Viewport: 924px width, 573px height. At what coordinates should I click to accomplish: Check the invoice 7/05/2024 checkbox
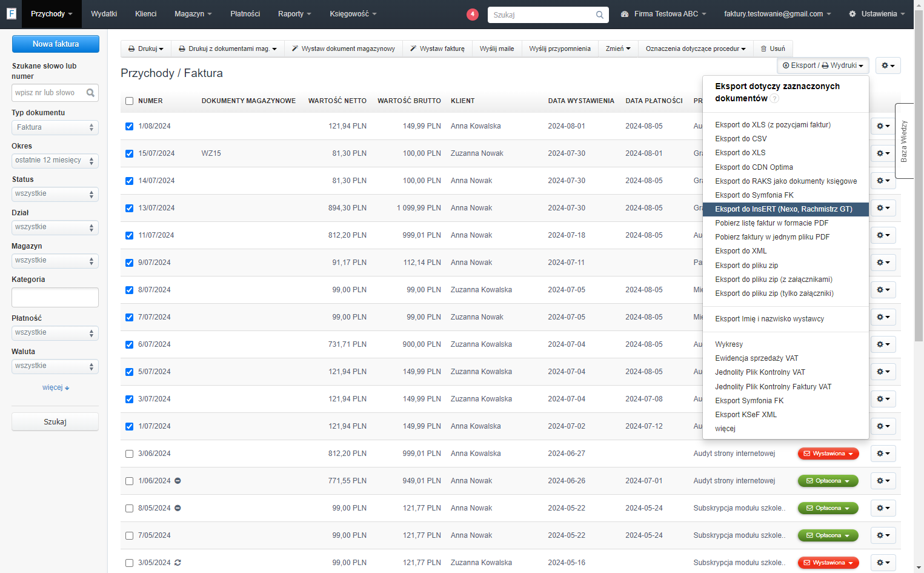pos(129,535)
